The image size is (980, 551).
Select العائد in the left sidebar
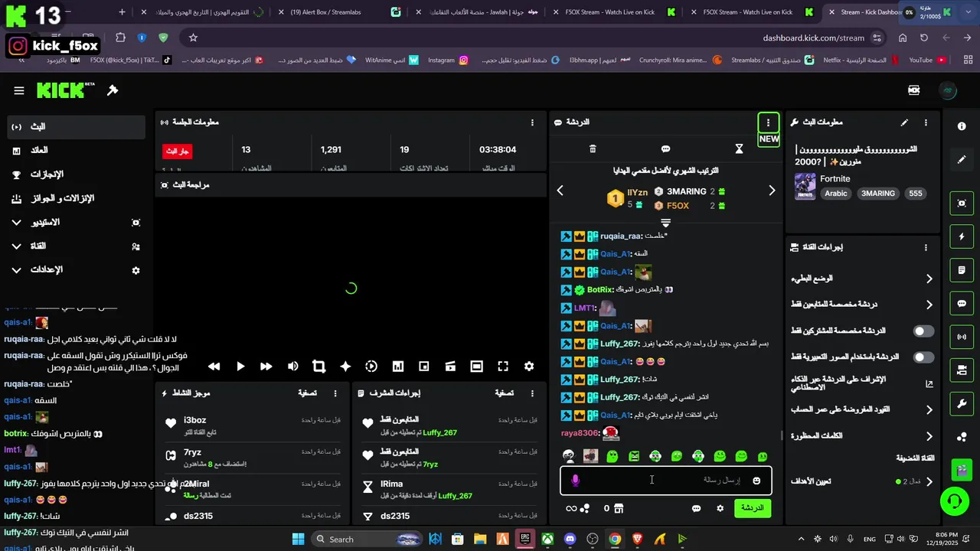click(x=76, y=151)
